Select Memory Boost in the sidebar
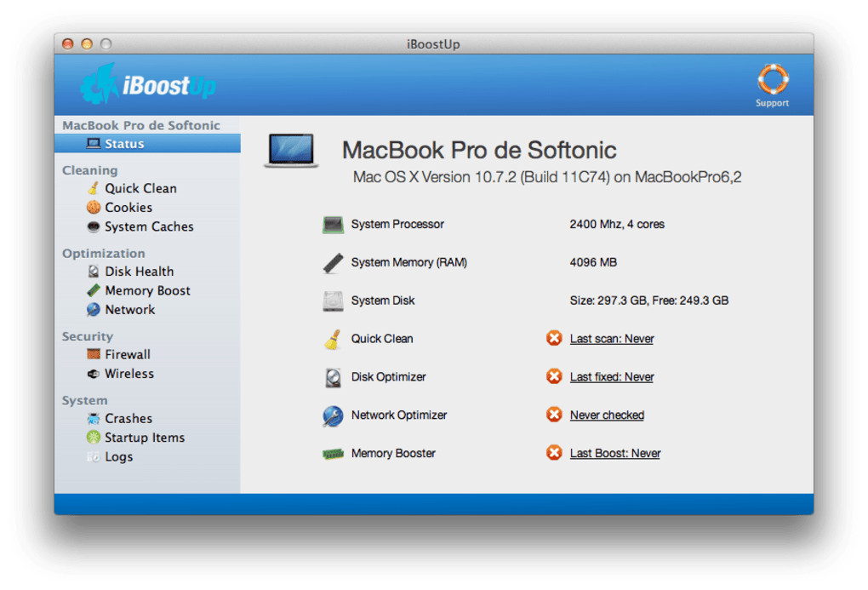Image resolution: width=868 pixels, height=590 pixels. point(147,290)
